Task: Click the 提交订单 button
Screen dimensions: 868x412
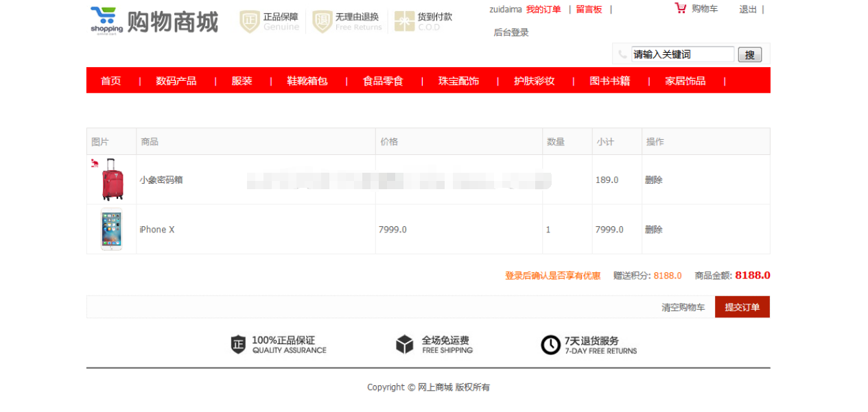Action: click(x=742, y=307)
